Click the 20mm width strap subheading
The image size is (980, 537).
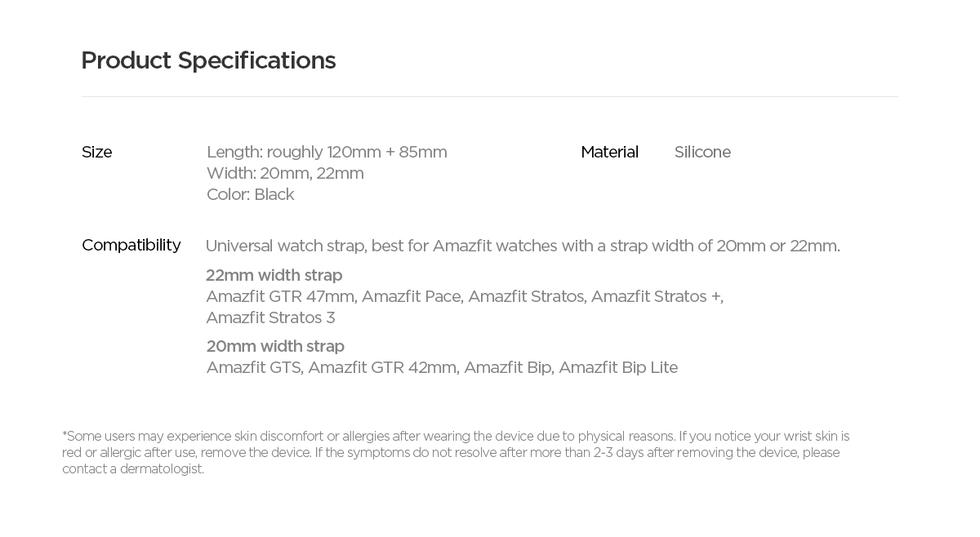coord(275,346)
